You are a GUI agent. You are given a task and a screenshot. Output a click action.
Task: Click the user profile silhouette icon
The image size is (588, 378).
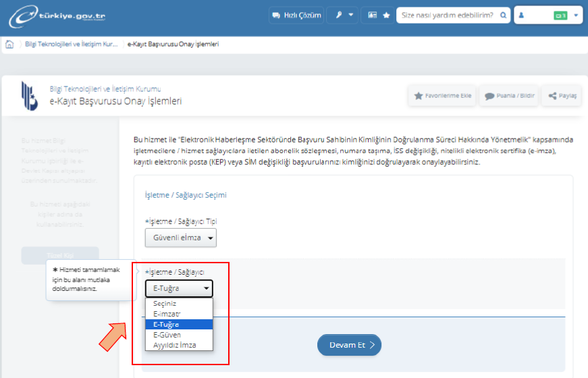(521, 16)
